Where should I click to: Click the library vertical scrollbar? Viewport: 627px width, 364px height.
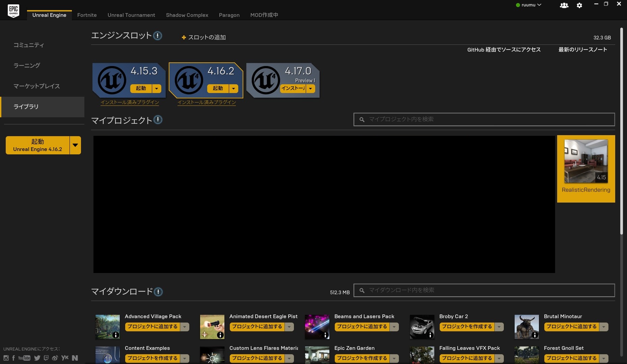(x=621, y=131)
